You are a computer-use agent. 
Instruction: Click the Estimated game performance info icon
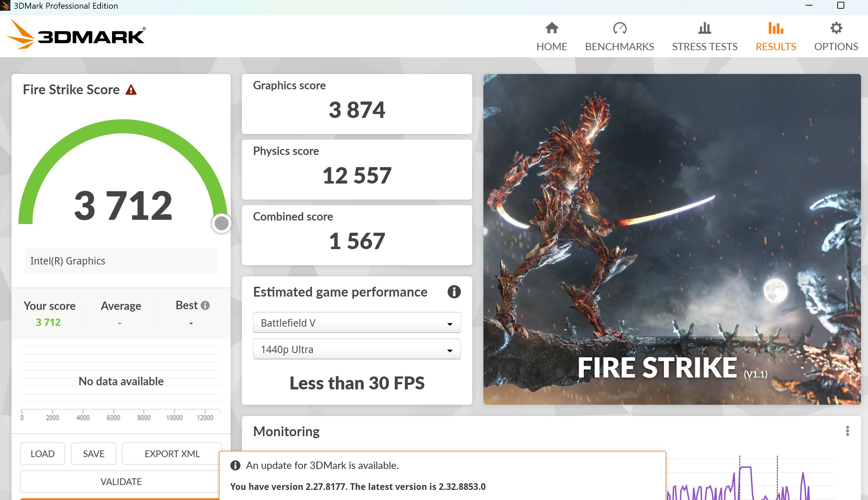point(454,292)
